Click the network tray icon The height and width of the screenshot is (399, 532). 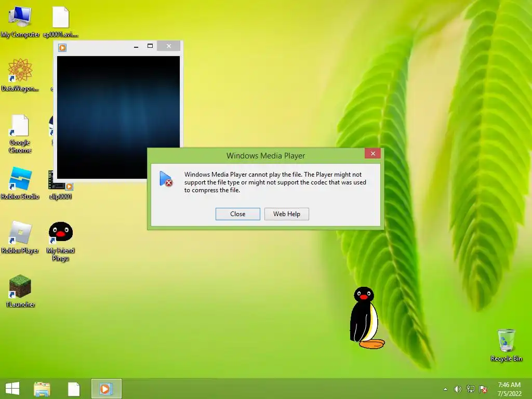(x=470, y=389)
